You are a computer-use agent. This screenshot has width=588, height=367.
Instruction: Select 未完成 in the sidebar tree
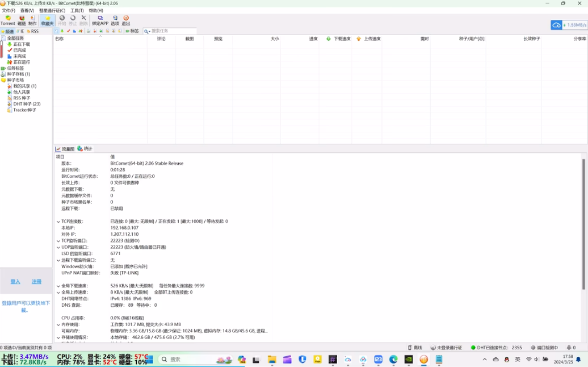pos(17,56)
